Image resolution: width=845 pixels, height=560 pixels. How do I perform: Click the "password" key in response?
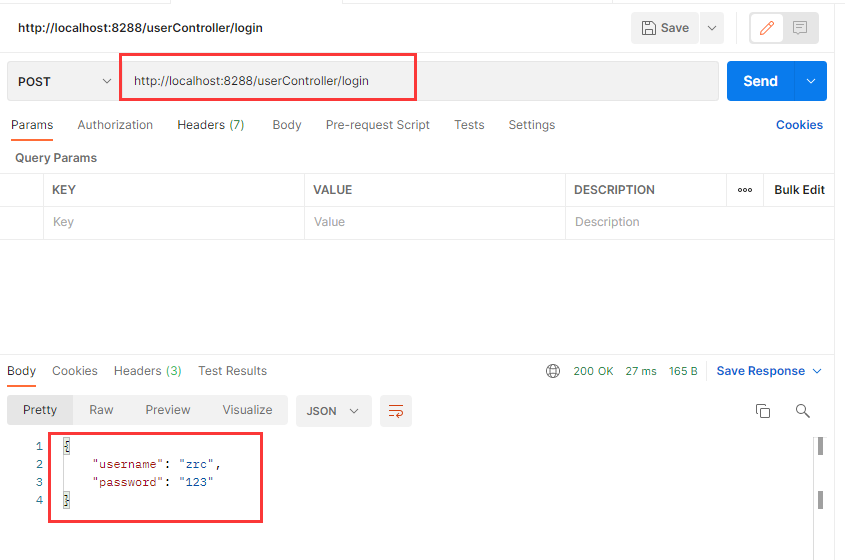(128, 482)
